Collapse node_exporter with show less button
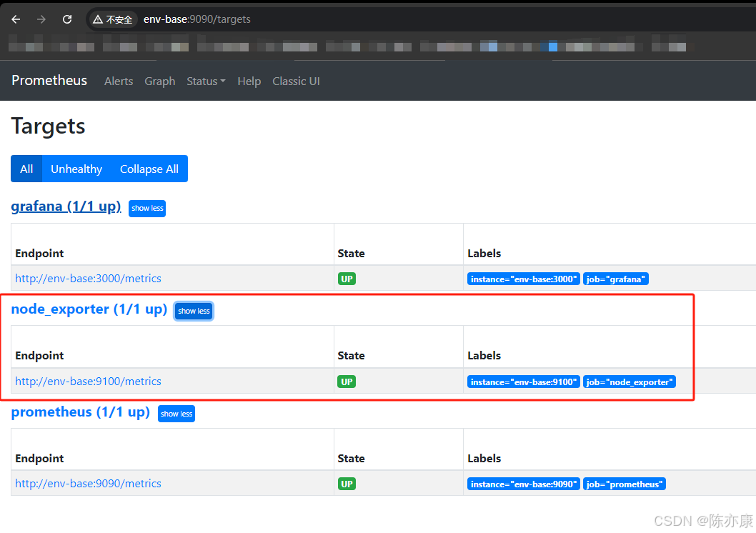The image size is (756, 533). pyautogui.click(x=194, y=311)
